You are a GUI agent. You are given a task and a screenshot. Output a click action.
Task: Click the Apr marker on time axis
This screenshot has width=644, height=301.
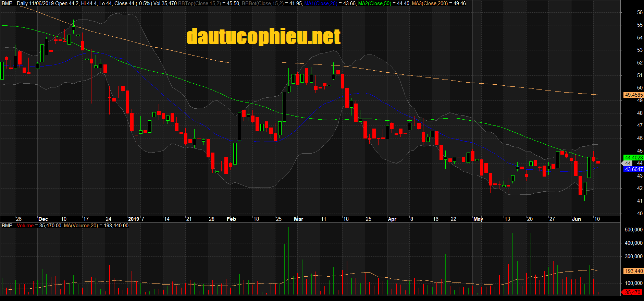tap(392, 219)
